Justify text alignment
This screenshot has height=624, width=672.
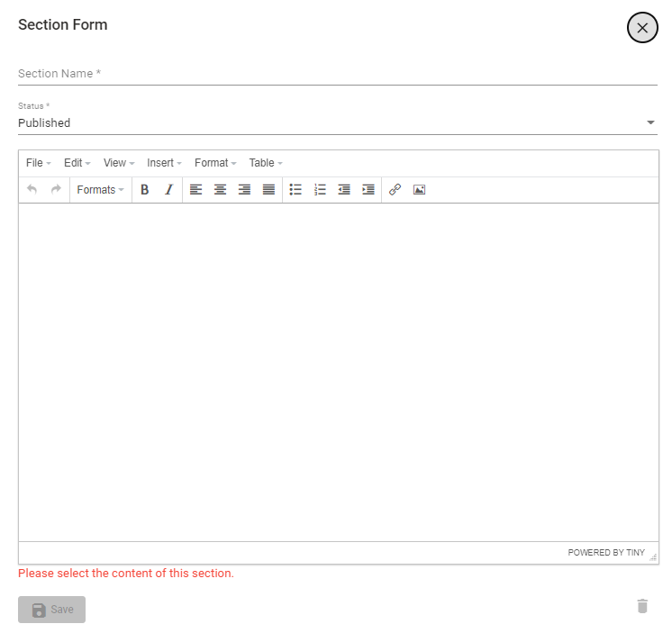click(268, 190)
